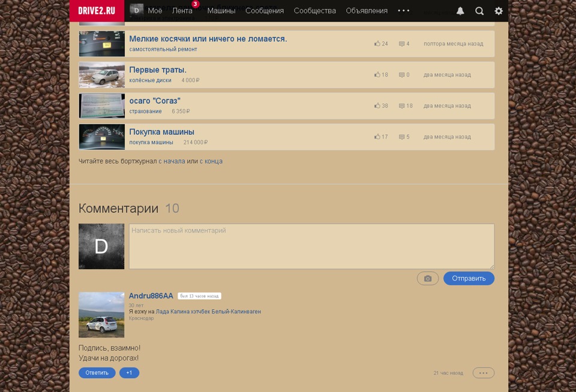The height and width of the screenshot is (392, 576).
Task: Open settings with the gear icon
Action: coord(498,11)
